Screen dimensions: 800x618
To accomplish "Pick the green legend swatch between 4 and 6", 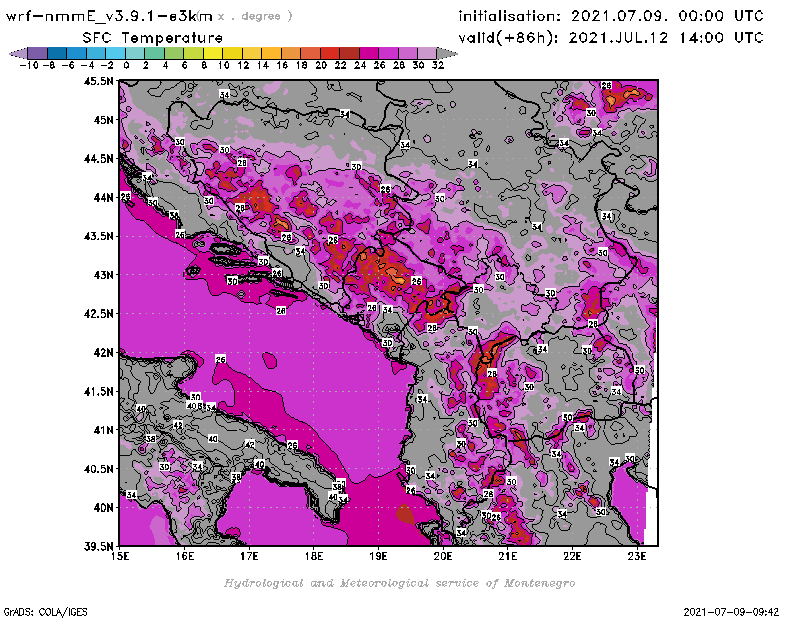I will tap(174, 53).
